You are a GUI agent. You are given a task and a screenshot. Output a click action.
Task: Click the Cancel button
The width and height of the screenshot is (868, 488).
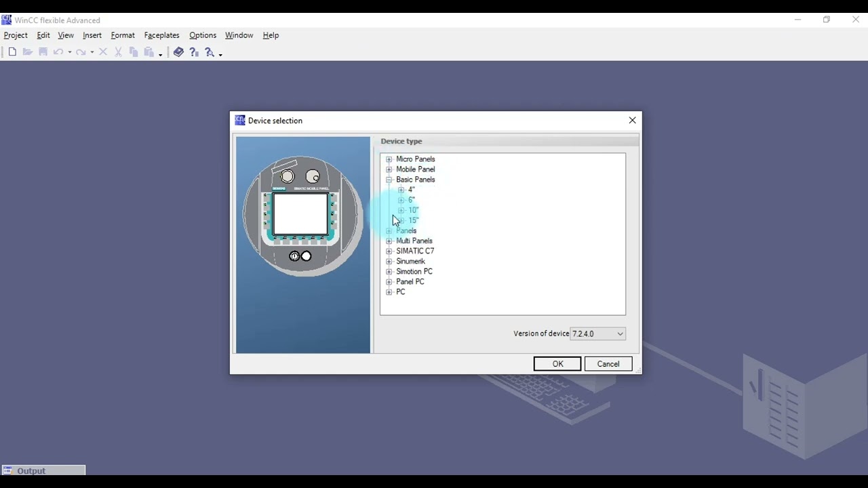608,364
